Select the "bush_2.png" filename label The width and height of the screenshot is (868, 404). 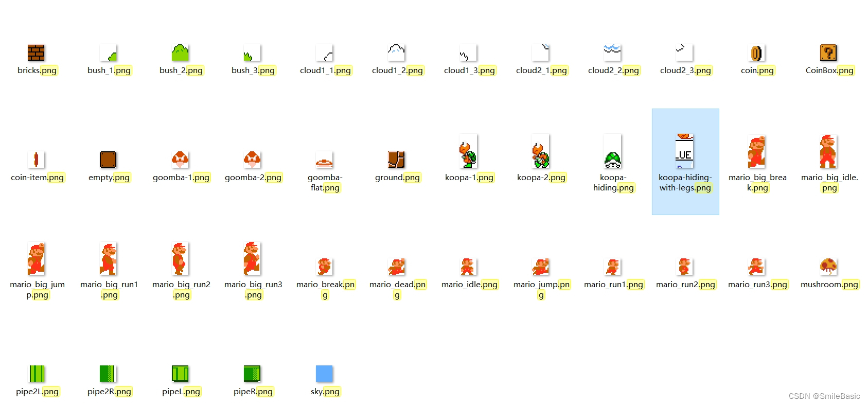(x=181, y=71)
